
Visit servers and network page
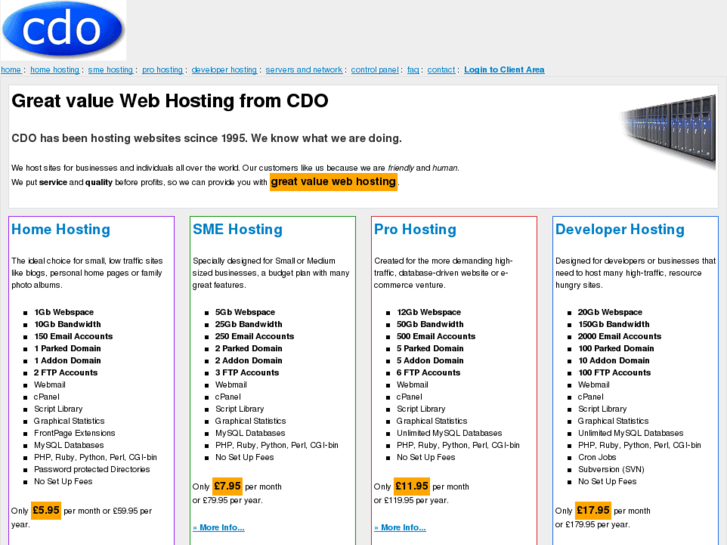pos(304,70)
